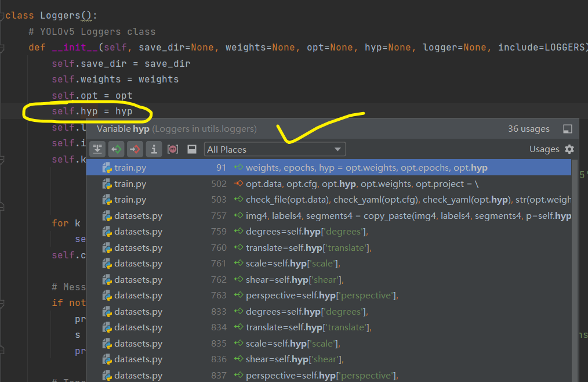This screenshot has height=382, width=588.
Task: Toggle the preview panel icon in toolbar
Action: [x=191, y=149]
